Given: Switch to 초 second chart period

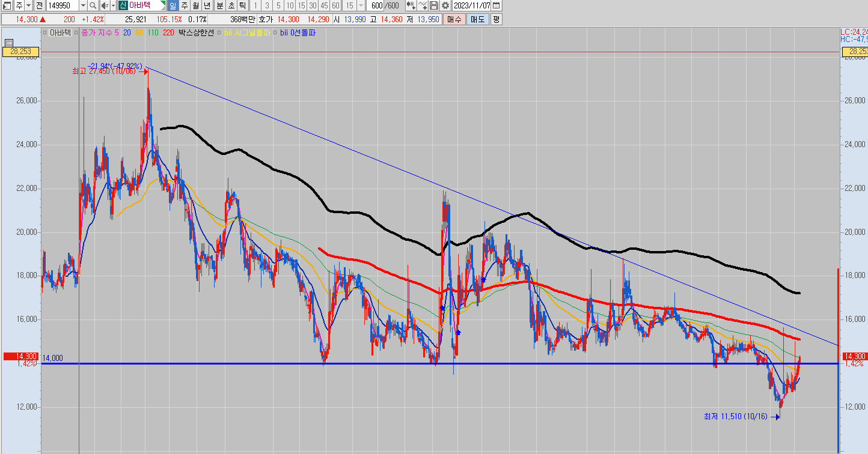Looking at the screenshot, I should pyautogui.click(x=231, y=5).
